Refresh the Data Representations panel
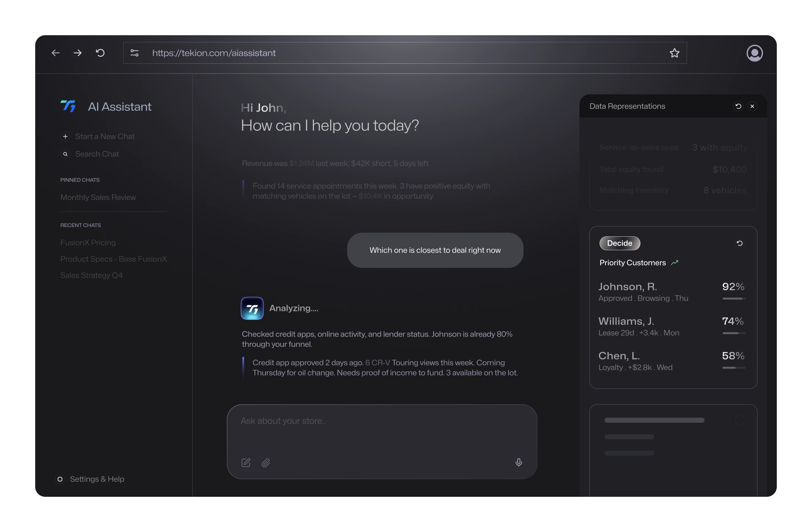Screen dimensions: 812x532 738,106
